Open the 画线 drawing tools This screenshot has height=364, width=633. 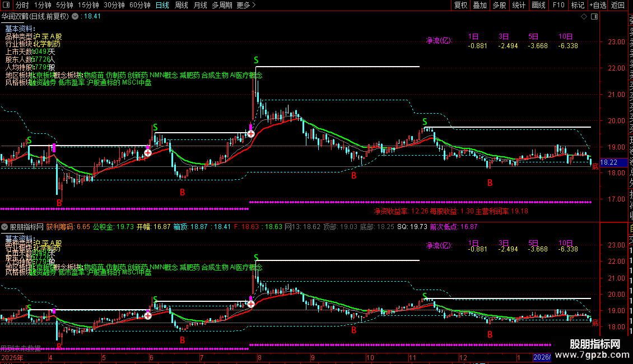coord(538,5)
